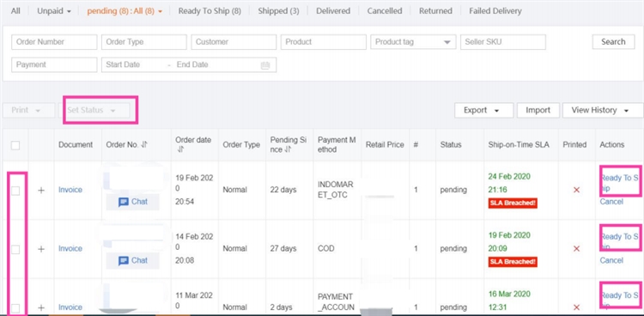Focus the Seller SKU field
644x316 pixels.
coord(503,42)
